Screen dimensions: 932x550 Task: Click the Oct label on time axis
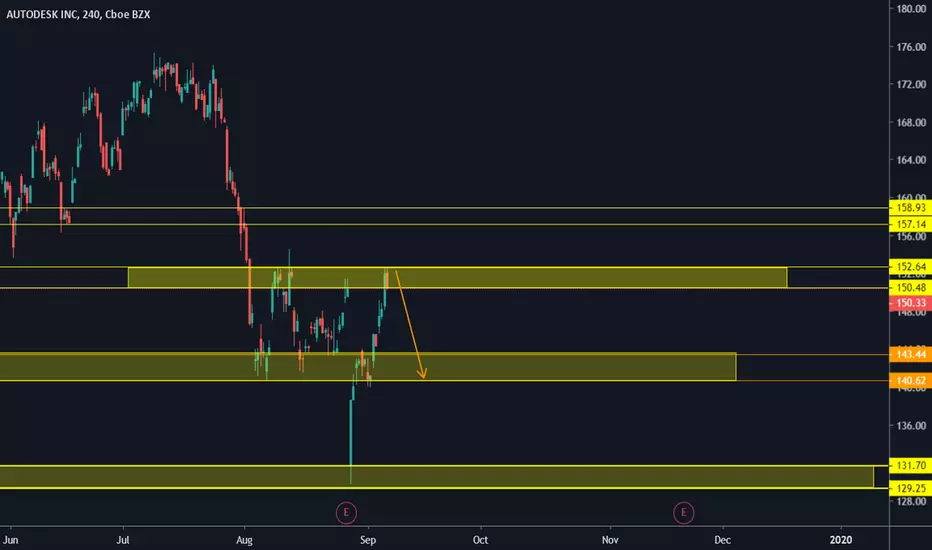(x=480, y=540)
